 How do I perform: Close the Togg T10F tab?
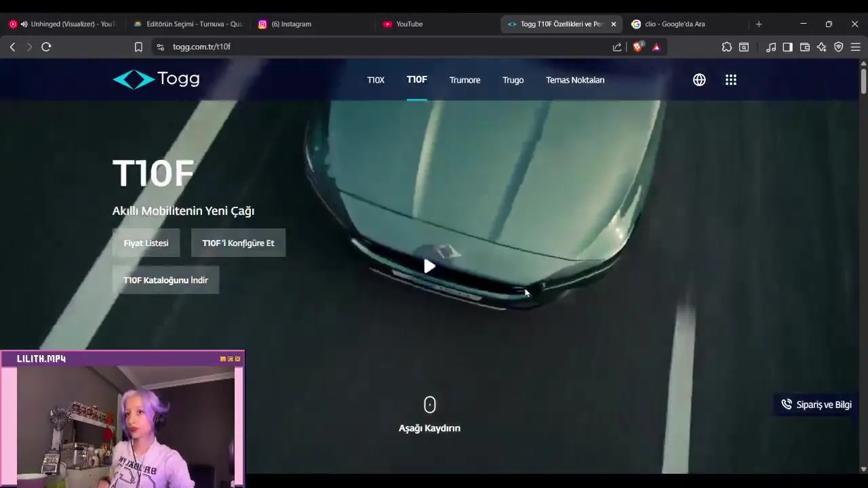point(614,24)
